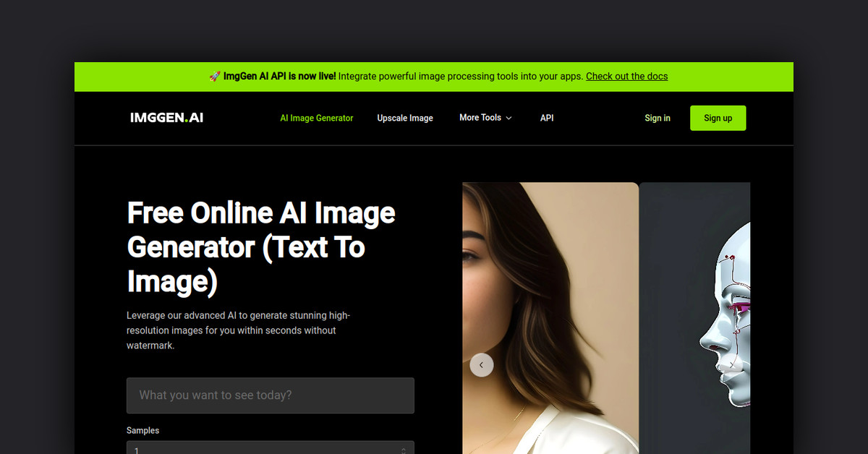Click the 'Free Online AI Image Generator' heading
Viewport: 868px width, 454px height.
click(261, 247)
